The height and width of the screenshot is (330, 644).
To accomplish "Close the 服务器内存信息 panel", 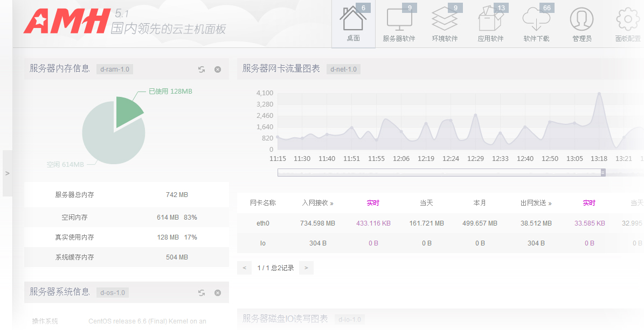I will click(x=218, y=69).
